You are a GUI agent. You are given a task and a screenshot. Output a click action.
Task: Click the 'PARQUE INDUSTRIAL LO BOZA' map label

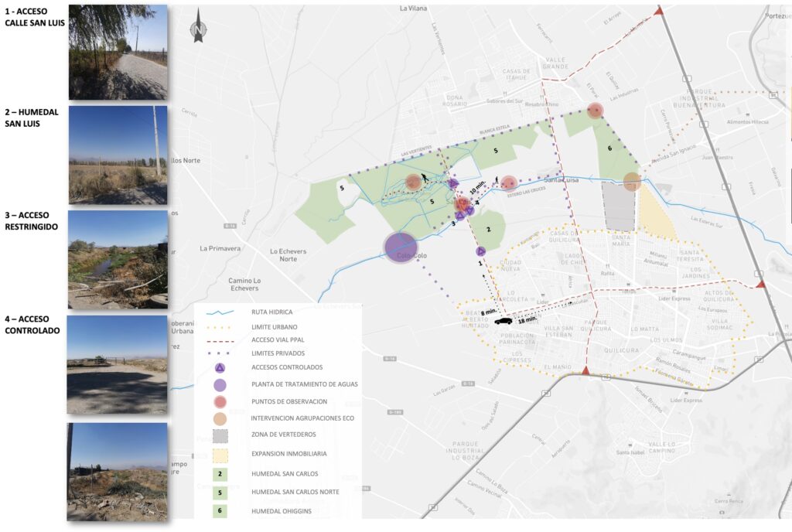coord(465,451)
